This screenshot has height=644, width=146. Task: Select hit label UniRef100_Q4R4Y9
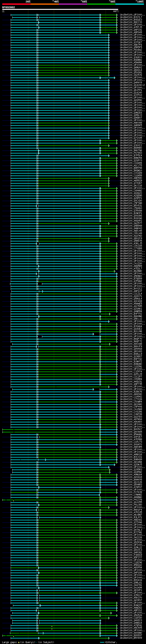[x=131, y=82]
